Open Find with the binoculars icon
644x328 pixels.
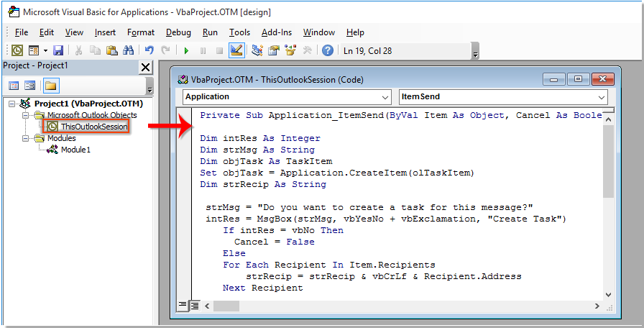pos(129,50)
